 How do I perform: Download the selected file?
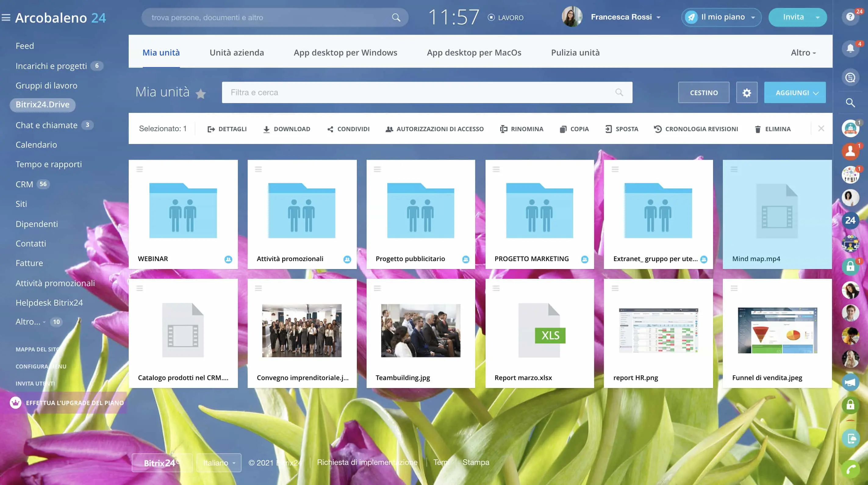point(287,129)
